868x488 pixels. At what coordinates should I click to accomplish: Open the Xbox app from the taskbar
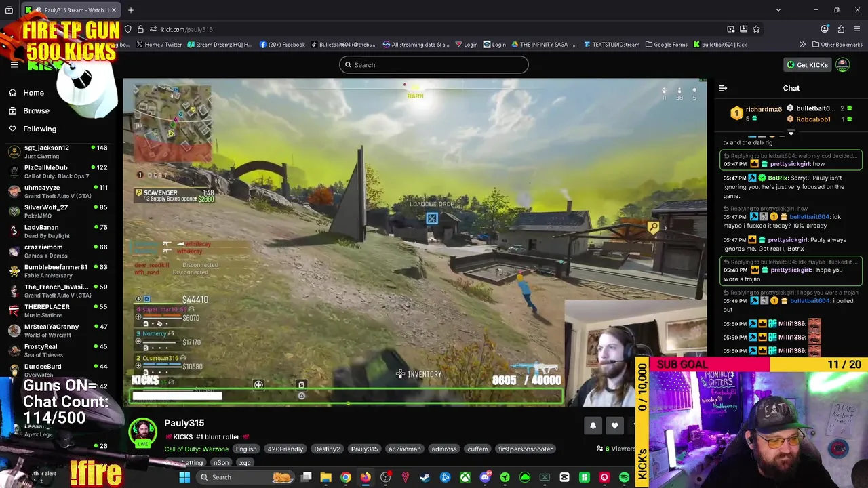pos(465,477)
